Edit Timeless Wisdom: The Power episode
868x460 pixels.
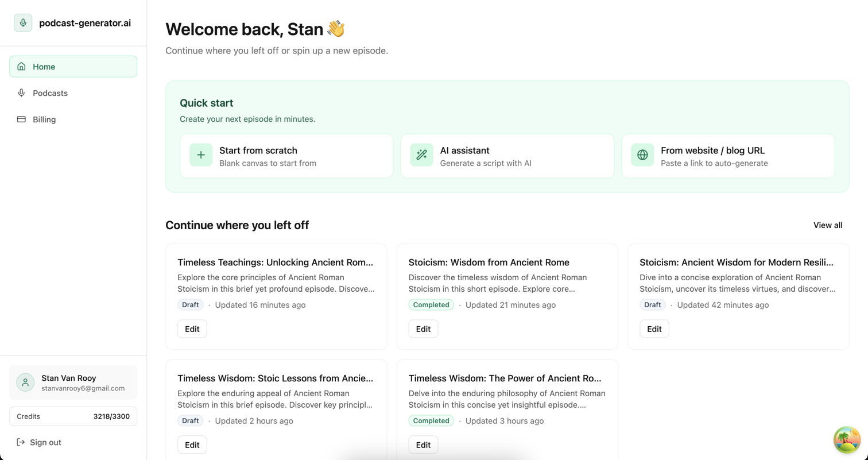(x=423, y=445)
